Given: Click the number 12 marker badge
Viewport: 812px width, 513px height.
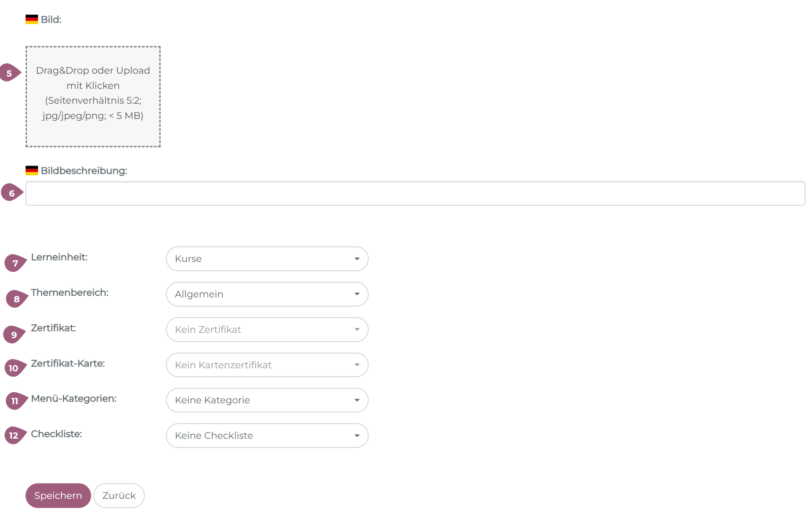Looking at the screenshot, I should pos(14,436).
